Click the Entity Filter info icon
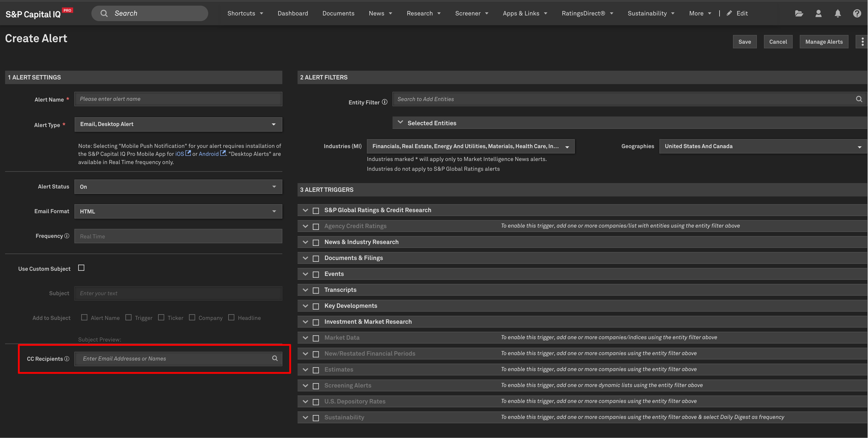This screenshot has height=438, width=868. (385, 102)
